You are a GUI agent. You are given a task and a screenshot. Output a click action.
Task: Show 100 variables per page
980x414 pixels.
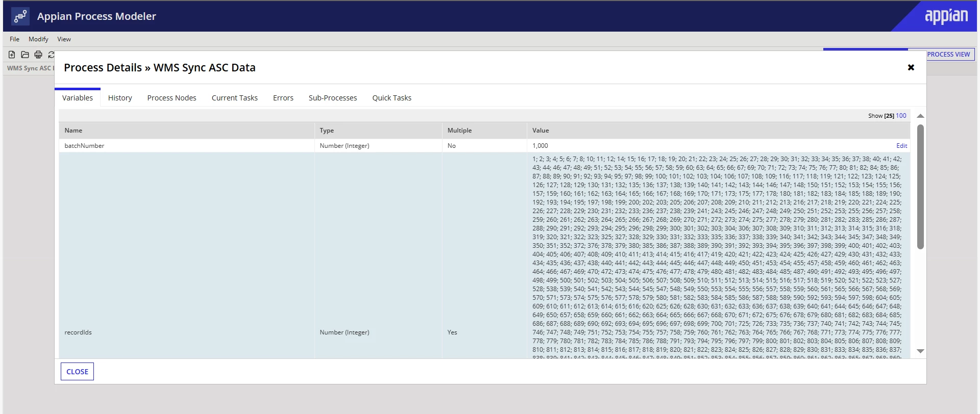coord(901,116)
